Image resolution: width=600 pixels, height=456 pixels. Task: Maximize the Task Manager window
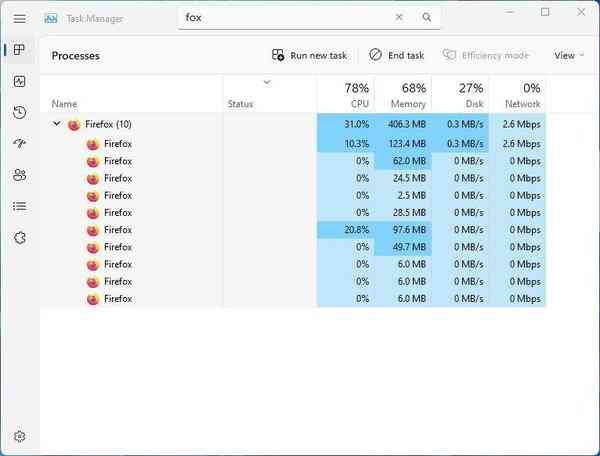(545, 12)
